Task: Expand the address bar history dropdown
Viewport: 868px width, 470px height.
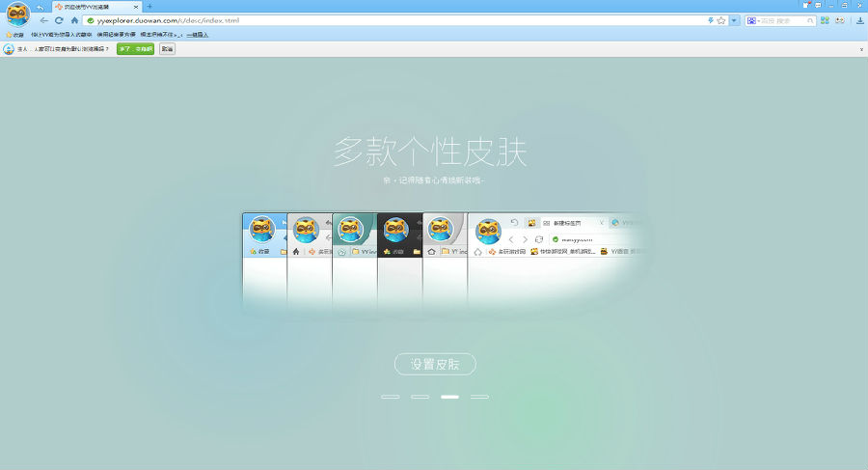Action: click(734, 20)
